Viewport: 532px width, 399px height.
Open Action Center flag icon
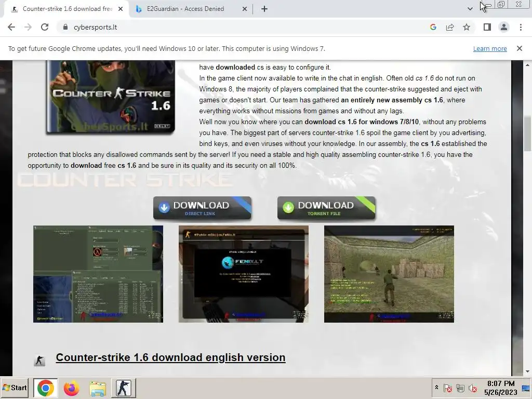pyautogui.click(x=448, y=388)
